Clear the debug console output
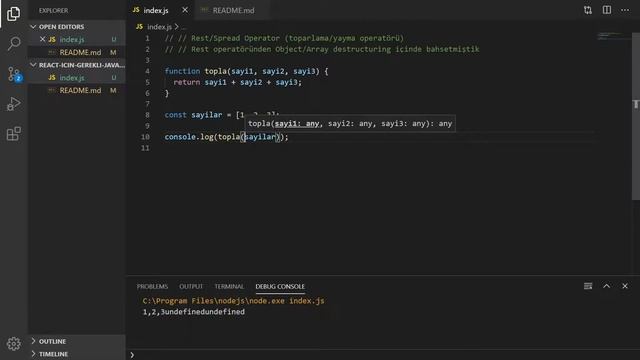The image size is (640, 360). 588,286
